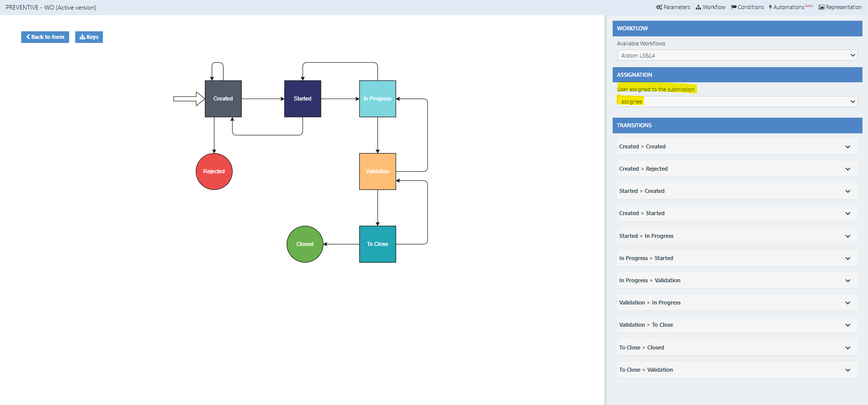Select the Validation state node
Screen dimensions: 868x405
pyautogui.click(x=377, y=172)
